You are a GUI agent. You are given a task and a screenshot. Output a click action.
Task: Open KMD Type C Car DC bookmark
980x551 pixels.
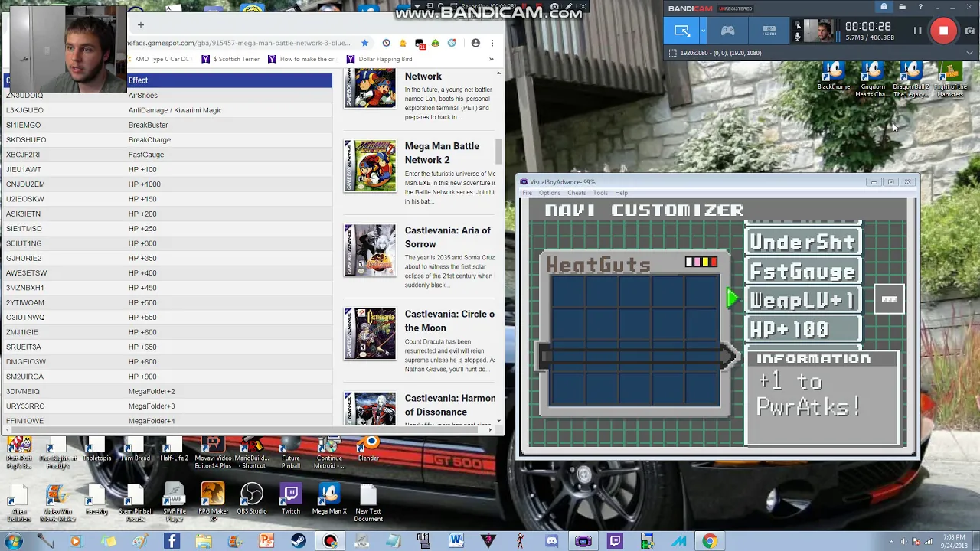click(156, 59)
